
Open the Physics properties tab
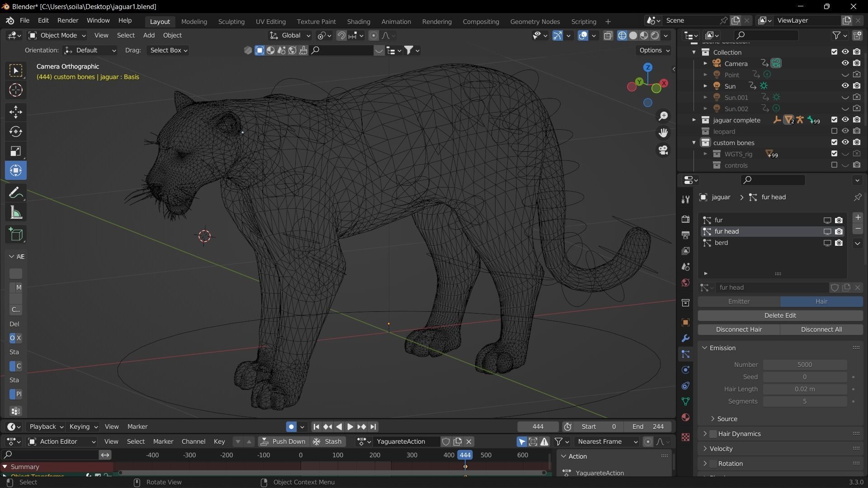pos(685,370)
